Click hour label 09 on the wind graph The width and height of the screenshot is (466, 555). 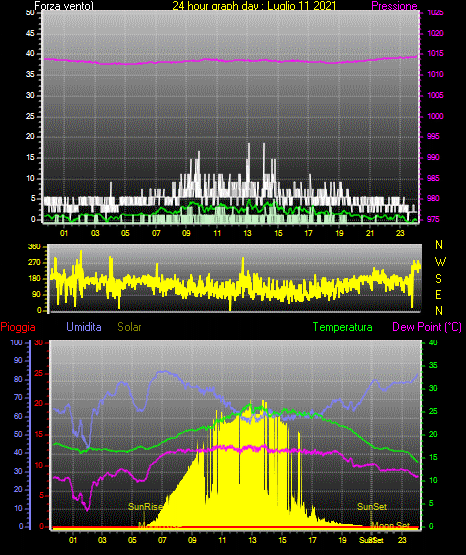point(186,233)
